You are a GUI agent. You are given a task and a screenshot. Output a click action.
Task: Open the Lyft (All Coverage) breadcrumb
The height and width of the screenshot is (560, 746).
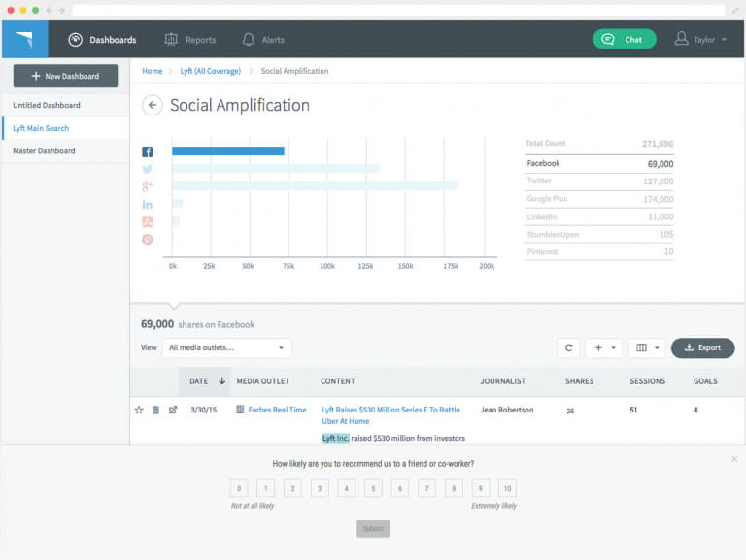click(x=210, y=71)
